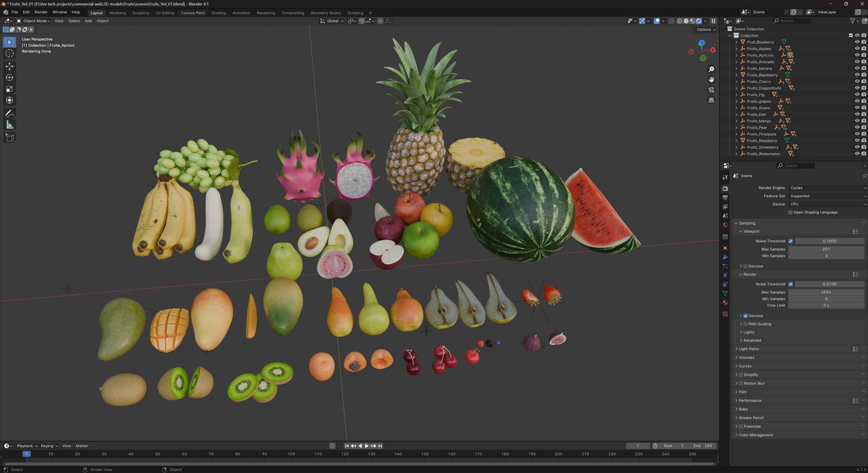868x473 pixels.
Task: Pause viewport render preview
Action: coord(713,21)
